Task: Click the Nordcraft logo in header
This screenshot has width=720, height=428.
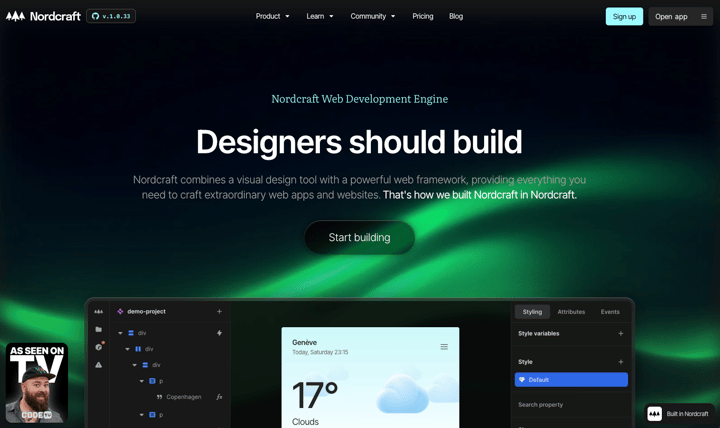Action: (42, 16)
